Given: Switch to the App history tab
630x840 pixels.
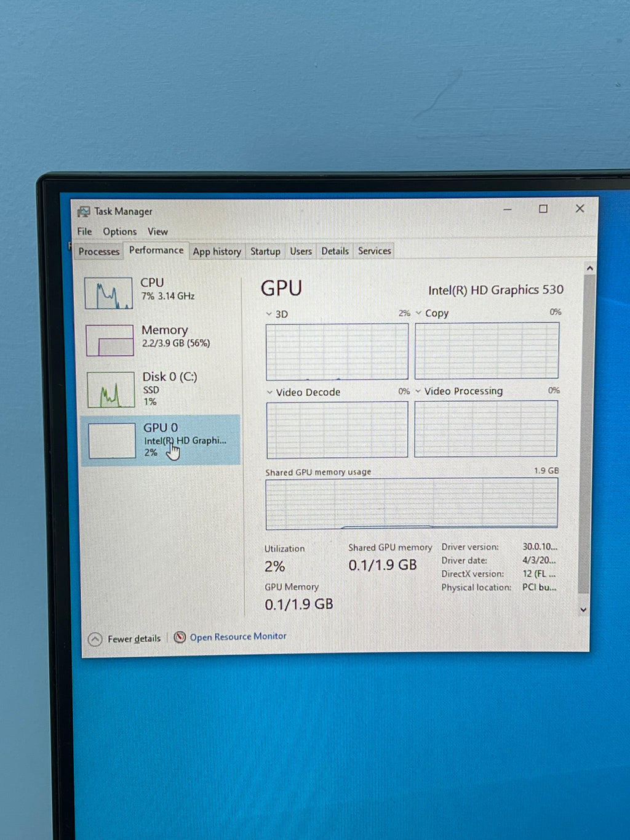Looking at the screenshot, I should pos(217,251).
